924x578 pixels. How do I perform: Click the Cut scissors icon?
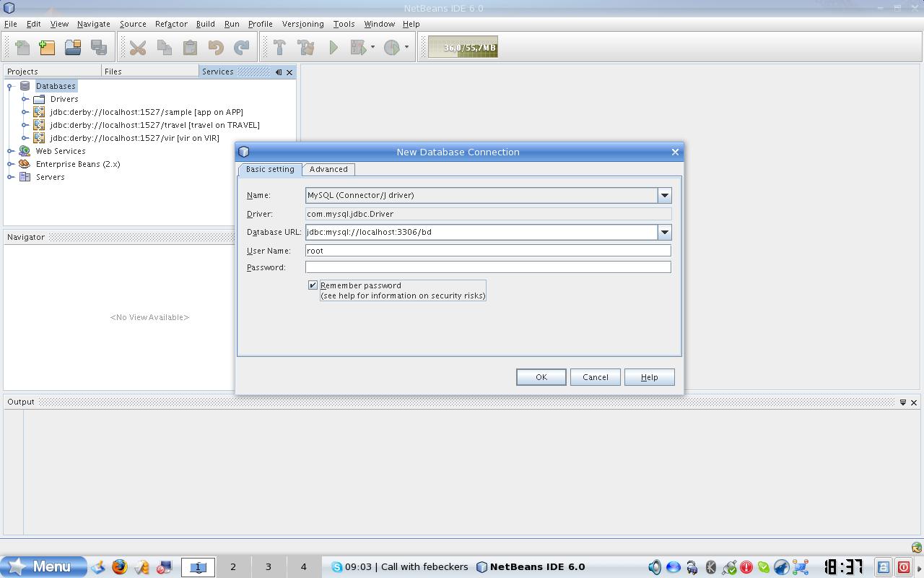click(138, 48)
